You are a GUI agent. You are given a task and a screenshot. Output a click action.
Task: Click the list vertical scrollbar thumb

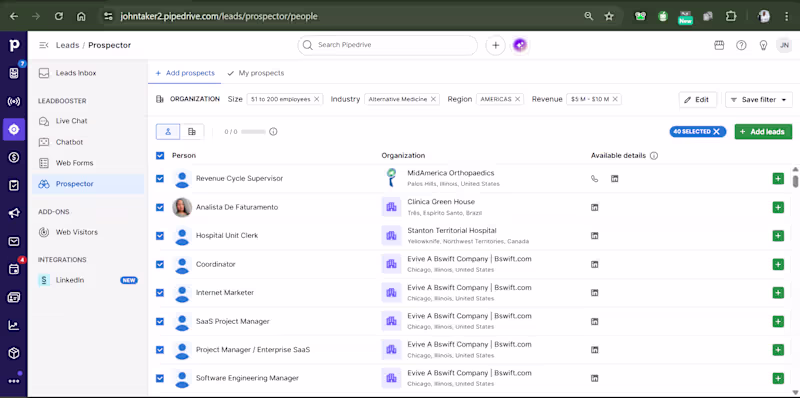click(795, 181)
